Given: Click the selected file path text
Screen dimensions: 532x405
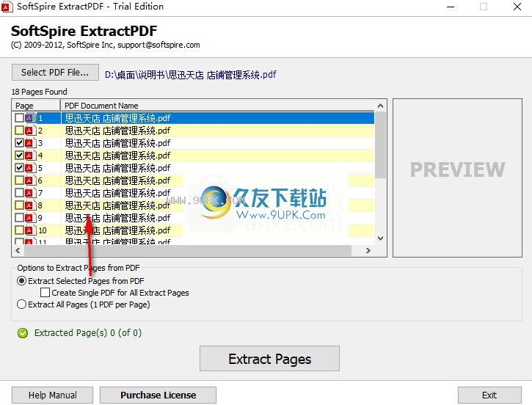Looking at the screenshot, I should (x=190, y=75).
